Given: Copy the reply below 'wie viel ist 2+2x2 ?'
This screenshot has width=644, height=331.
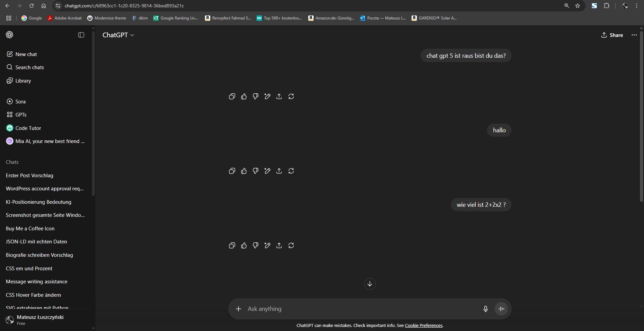Looking at the screenshot, I should [x=232, y=245].
